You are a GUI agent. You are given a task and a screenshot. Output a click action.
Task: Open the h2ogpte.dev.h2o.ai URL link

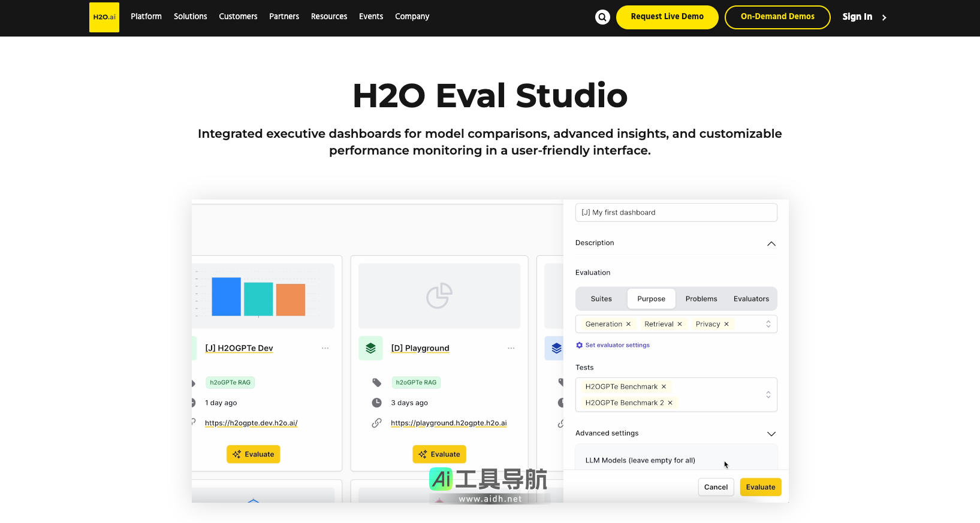(251, 423)
